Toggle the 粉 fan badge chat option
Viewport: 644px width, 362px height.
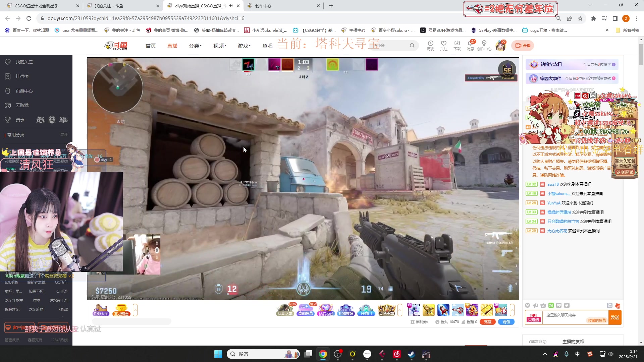551,305
